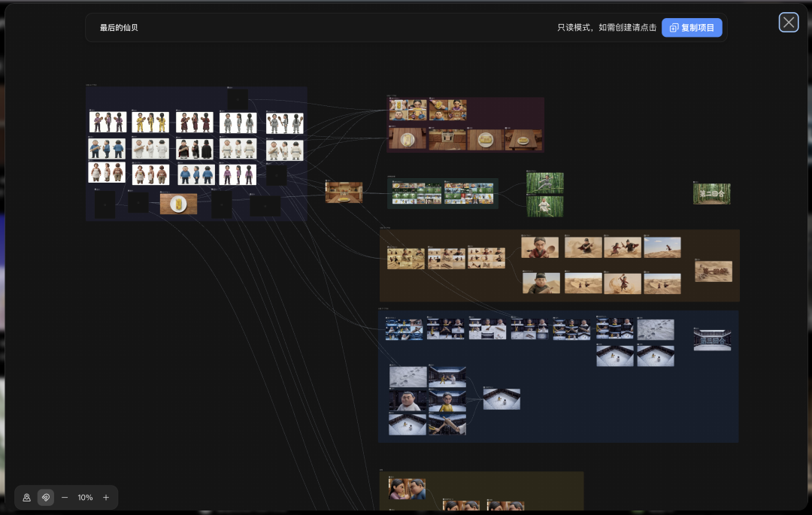Click the locate/map pin icon in bottom toolbar
Viewport: 812px width, 515px height.
tap(26, 498)
